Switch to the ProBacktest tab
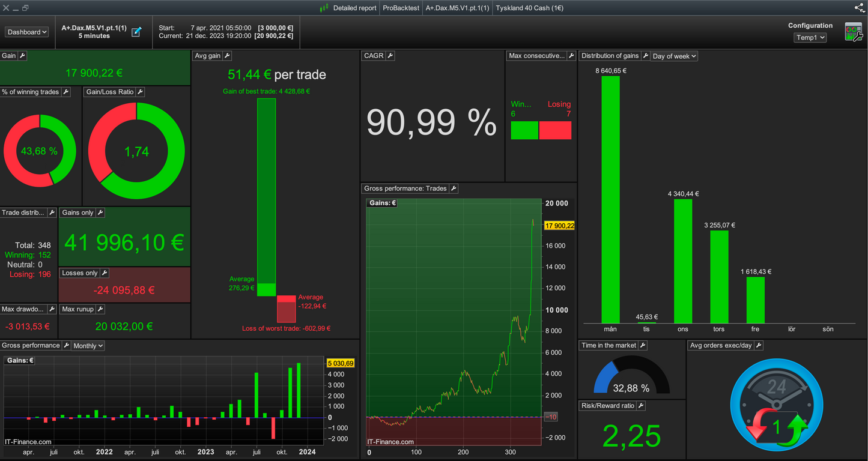Image resolution: width=868 pixels, height=461 pixels. pyautogui.click(x=401, y=8)
